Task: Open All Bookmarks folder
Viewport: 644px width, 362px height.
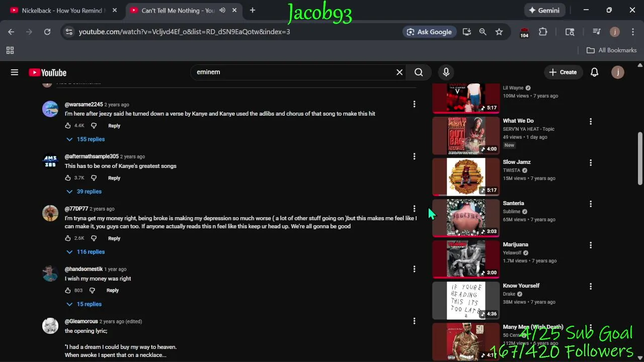Action: (x=612, y=50)
